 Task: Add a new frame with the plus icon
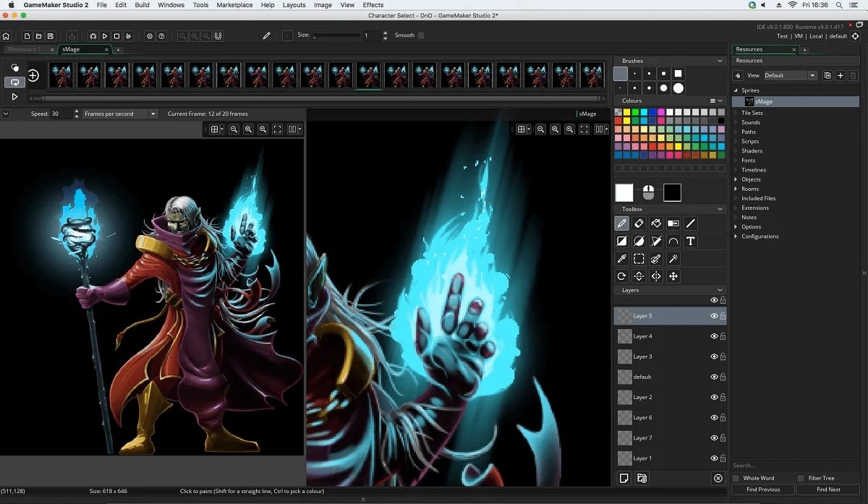(33, 75)
